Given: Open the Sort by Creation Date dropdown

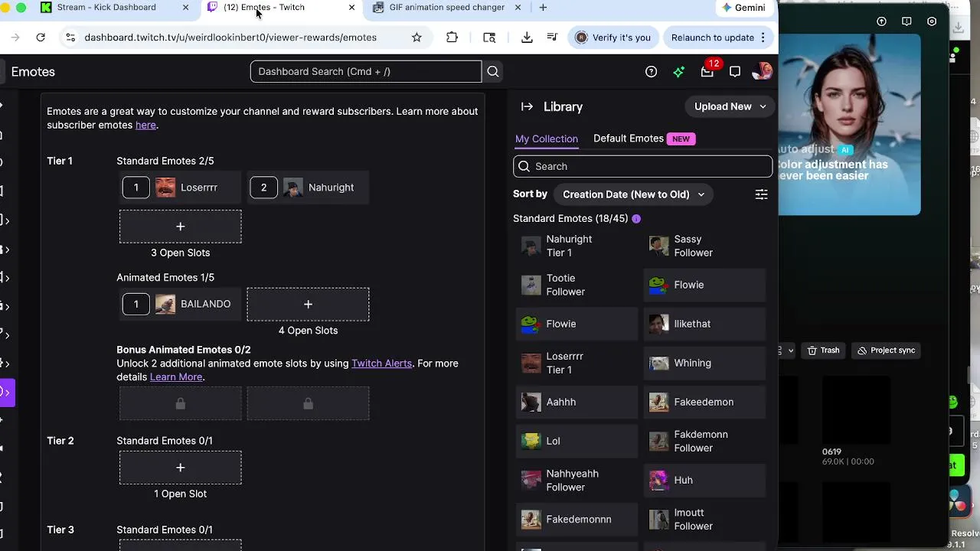Looking at the screenshot, I should pos(633,194).
